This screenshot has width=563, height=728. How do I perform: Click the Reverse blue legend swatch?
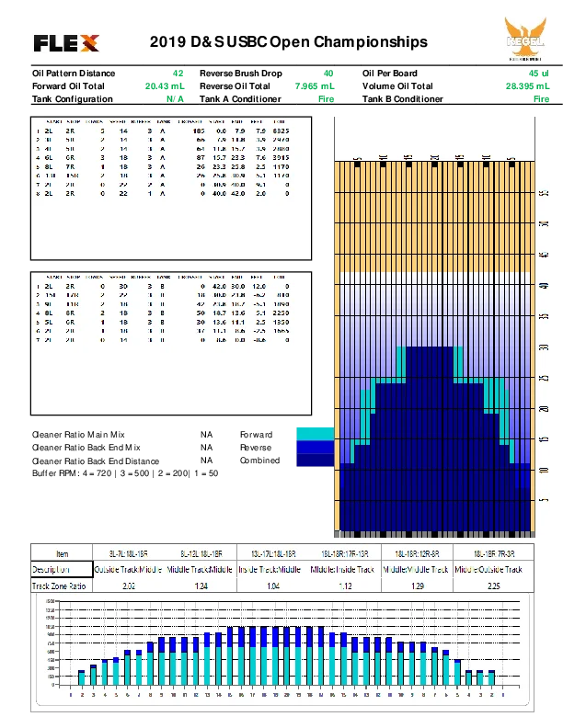click(315, 447)
